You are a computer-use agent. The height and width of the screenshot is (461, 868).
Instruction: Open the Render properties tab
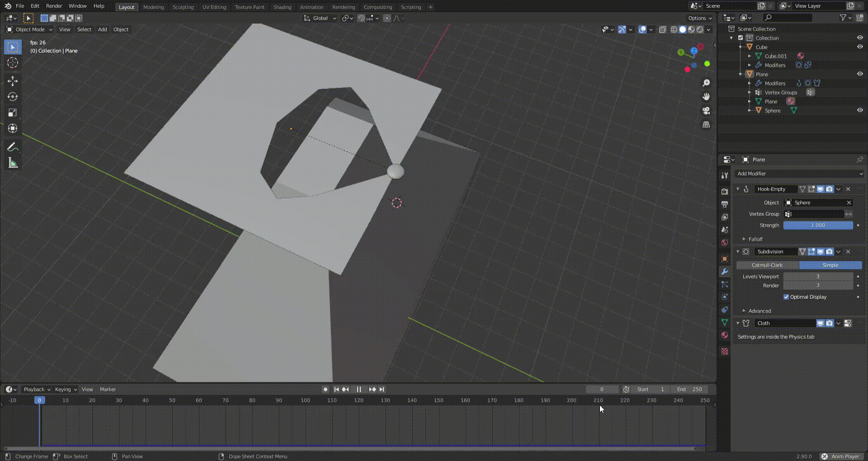pyautogui.click(x=725, y=192)
